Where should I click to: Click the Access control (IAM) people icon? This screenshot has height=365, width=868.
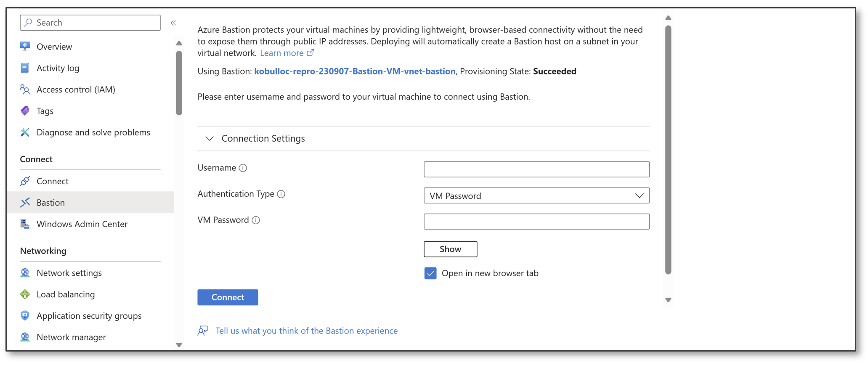(25, 89)
